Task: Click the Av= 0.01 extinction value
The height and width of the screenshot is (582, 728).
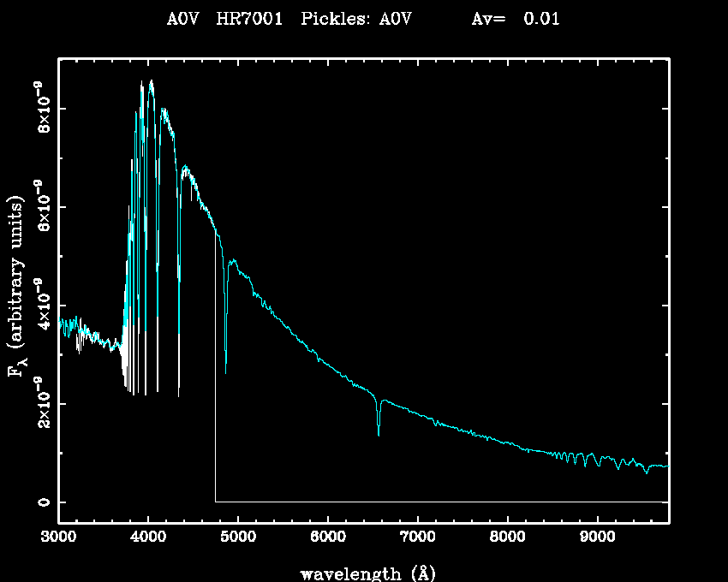Action: (516, 19)
